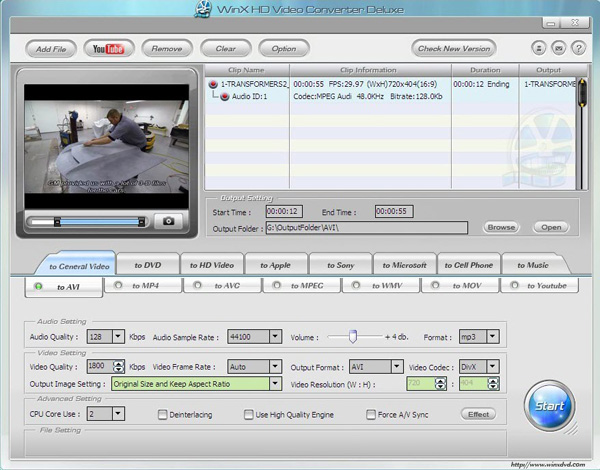Open the help question mark icon

click(578, 48)
